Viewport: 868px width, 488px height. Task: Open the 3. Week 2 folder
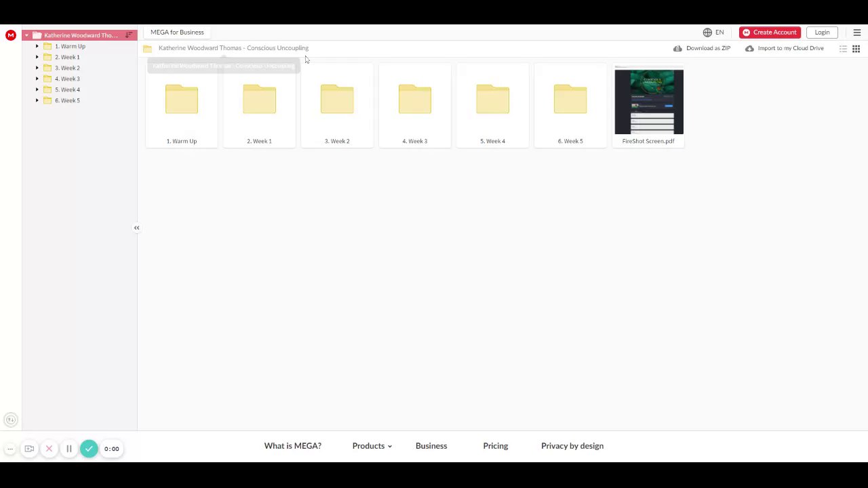(x=337, y=105)
